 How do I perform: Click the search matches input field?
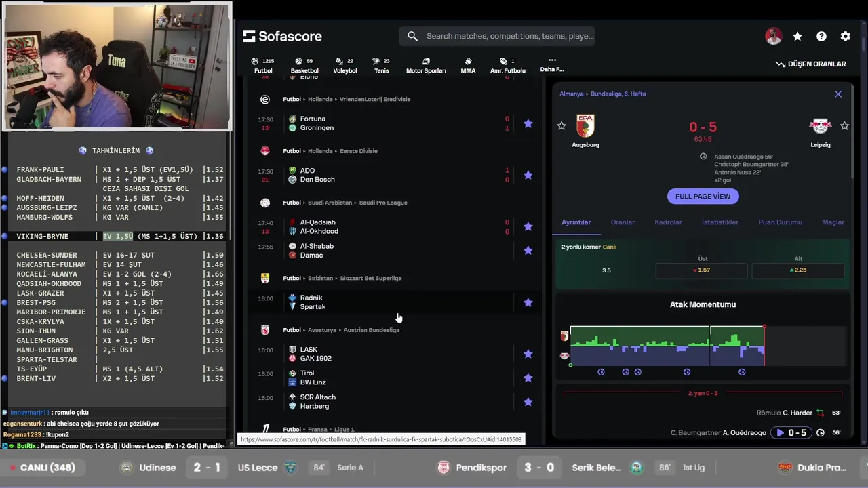pos(497,36)
